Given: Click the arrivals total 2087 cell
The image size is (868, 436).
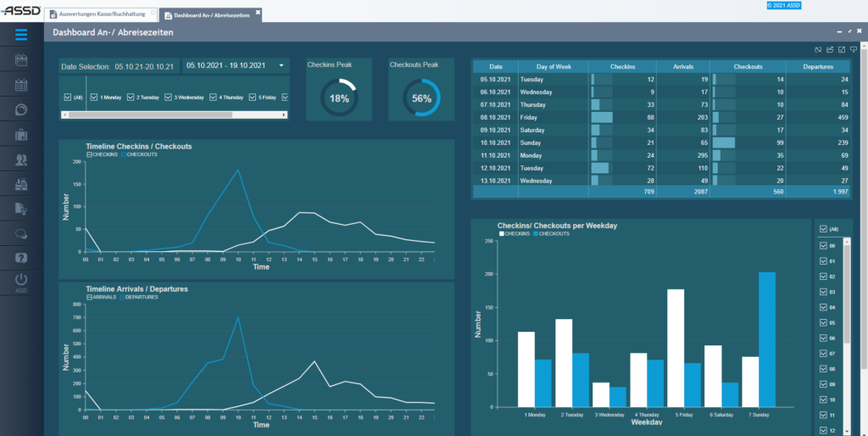Looking at the screenshot, I should tap(683, 192).
